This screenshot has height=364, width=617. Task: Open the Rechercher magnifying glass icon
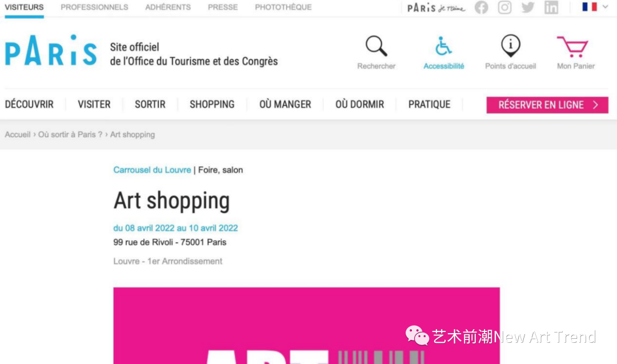pos(376,46)
